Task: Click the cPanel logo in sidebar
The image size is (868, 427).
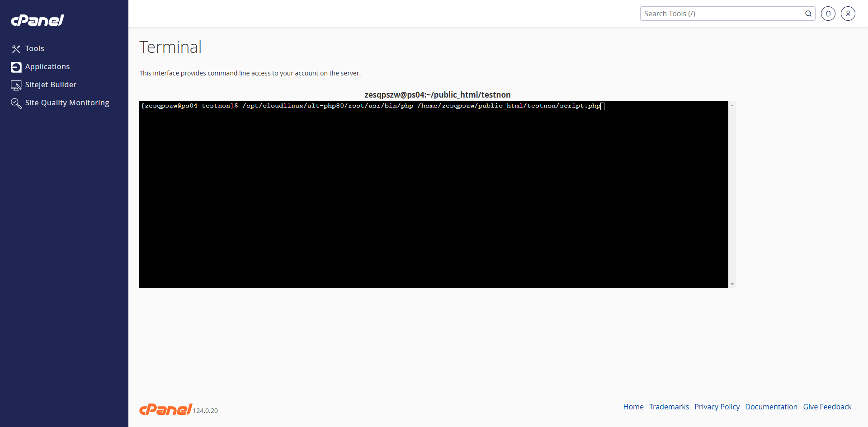Action: tap(38, 20)
